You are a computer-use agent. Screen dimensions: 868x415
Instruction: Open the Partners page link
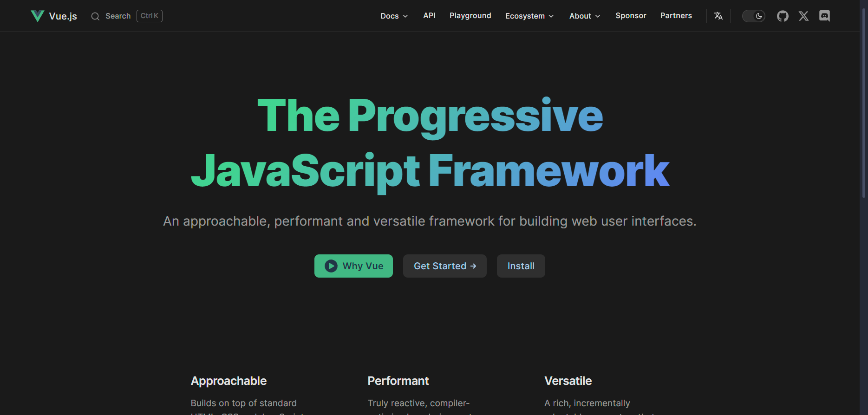(x=676, y=16)
